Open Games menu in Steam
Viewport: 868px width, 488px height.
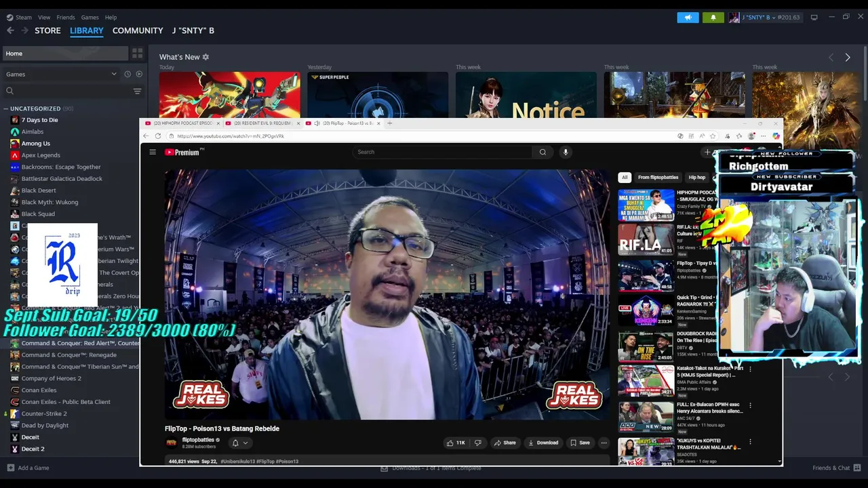point(90,18)
